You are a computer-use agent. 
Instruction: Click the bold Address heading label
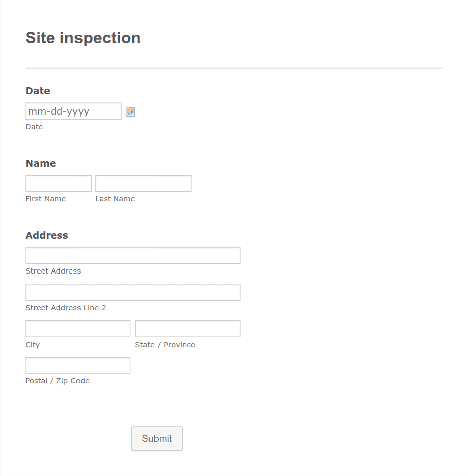[x=47, y=235]
